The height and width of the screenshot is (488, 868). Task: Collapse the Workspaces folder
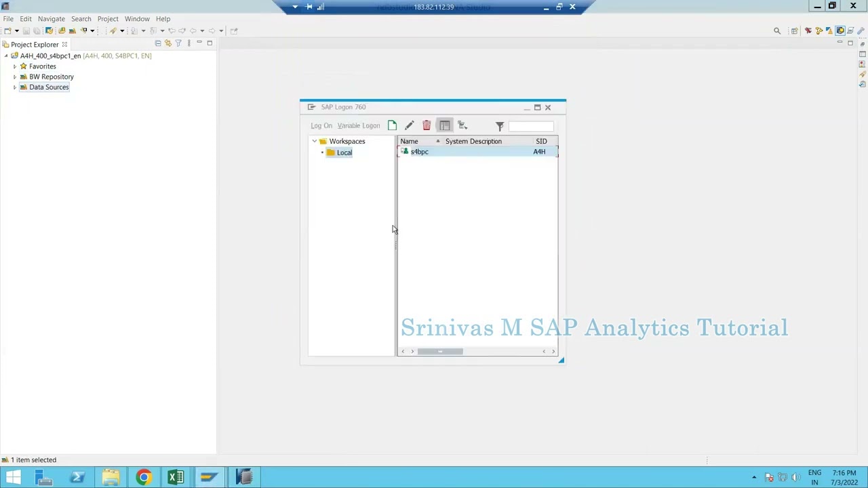pyautogui.click(x=315, y=142)
